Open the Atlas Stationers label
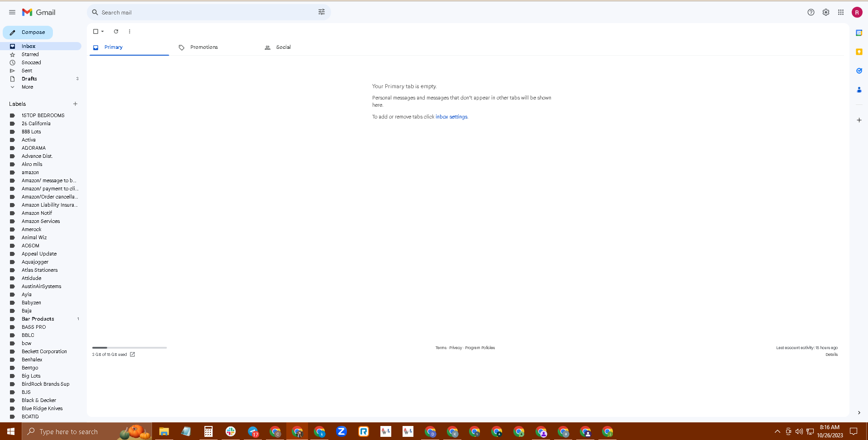This screenshot has width=868, height=440. point(39,270)
